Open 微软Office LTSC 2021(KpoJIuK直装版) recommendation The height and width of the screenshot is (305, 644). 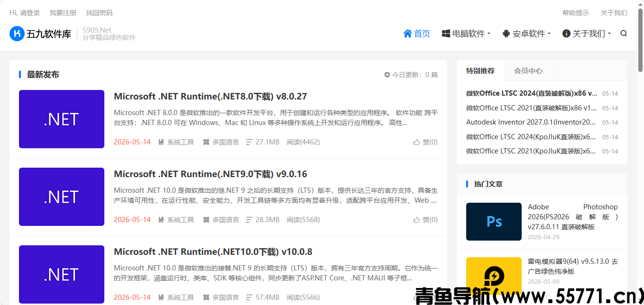click(531, 151)
